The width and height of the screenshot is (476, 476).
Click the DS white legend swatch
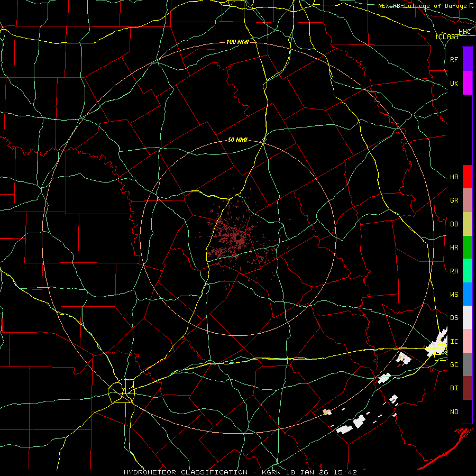pos(467,317)
